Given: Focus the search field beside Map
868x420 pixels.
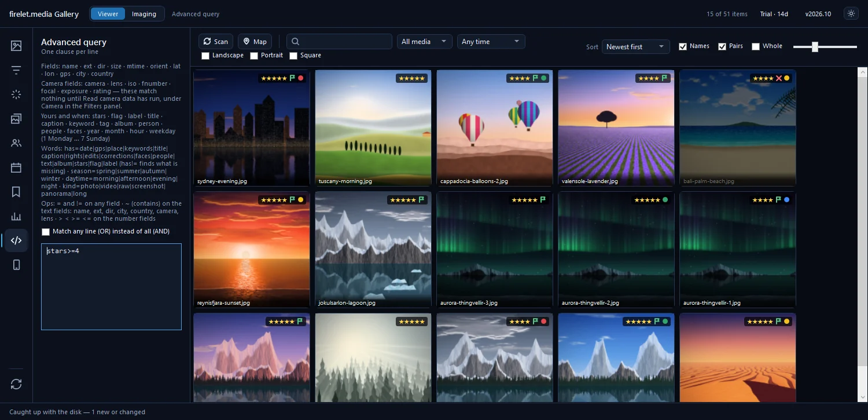Looking at the screenshot, I should (339, 42).
